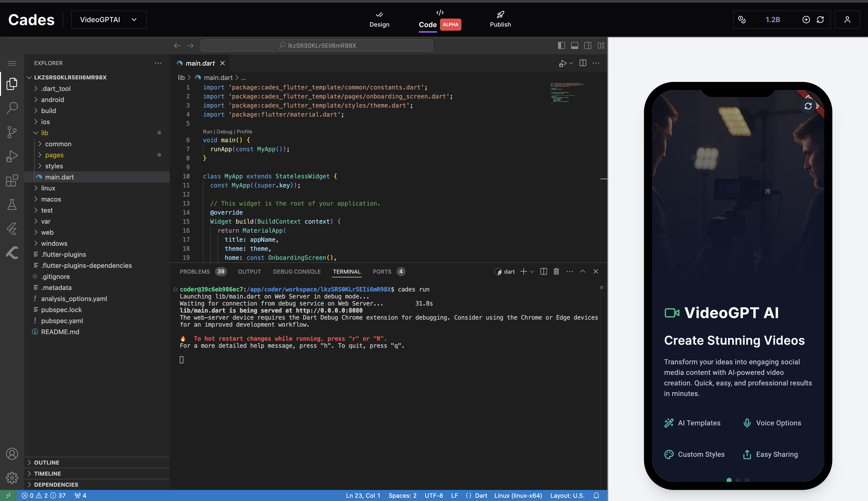Open Run and Debug view
The height and width of the screenshot is (501, 868).
[x=12, y=156]
